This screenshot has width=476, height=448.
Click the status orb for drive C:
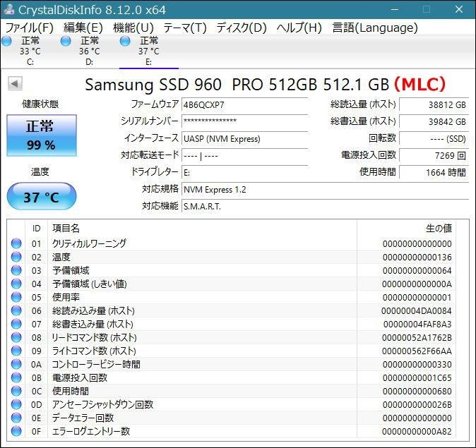tap(6, 41)
